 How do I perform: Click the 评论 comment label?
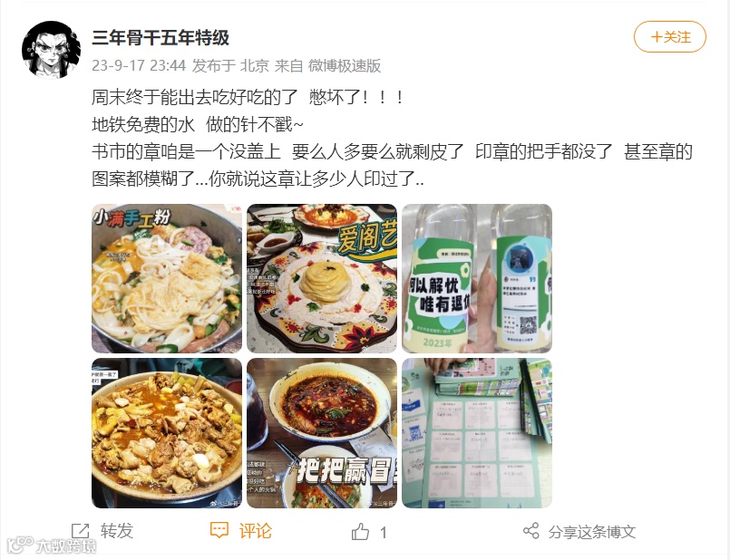coord(255,531)
